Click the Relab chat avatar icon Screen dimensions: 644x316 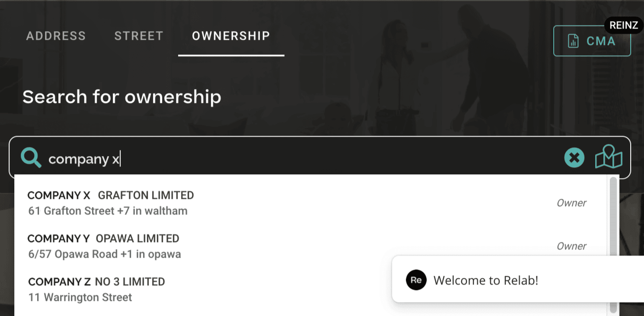416,280
